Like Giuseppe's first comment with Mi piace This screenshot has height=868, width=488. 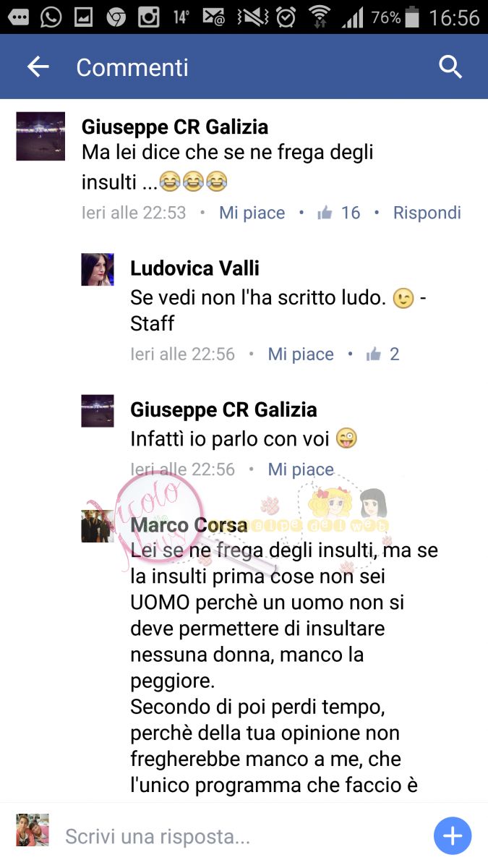(x=252, y=213)
